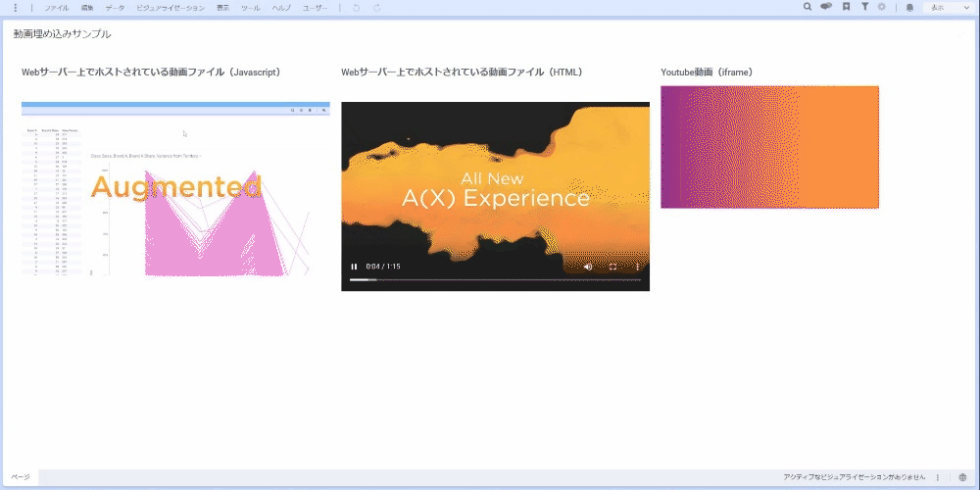
Task: Open the 編集 menu
Action: (x=87, y=8)
